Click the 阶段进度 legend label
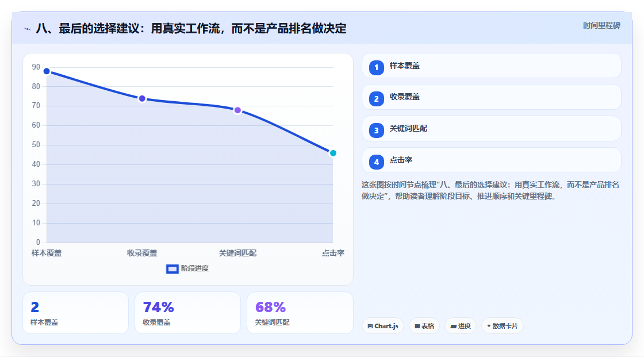Screen dimensions: 644x357 [195, 268]
